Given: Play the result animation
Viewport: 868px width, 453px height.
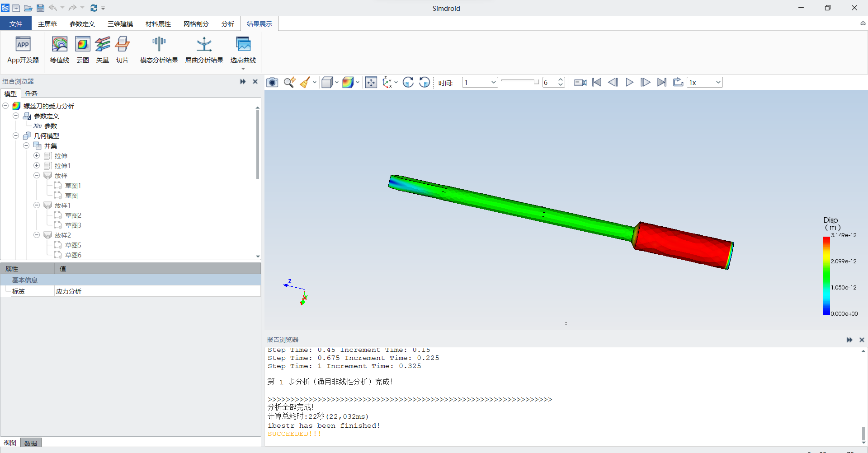Looking at the screenshot, I should click(x=629, y=82).
